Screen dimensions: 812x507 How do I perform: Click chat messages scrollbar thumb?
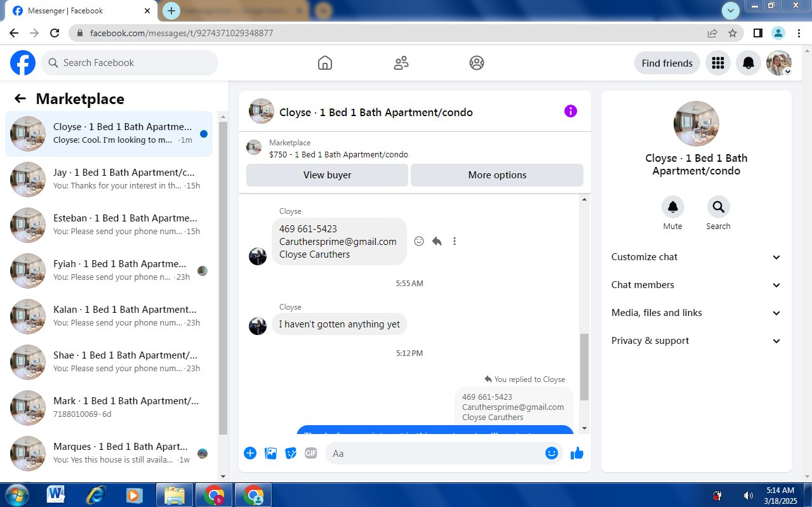pos(584,367)
